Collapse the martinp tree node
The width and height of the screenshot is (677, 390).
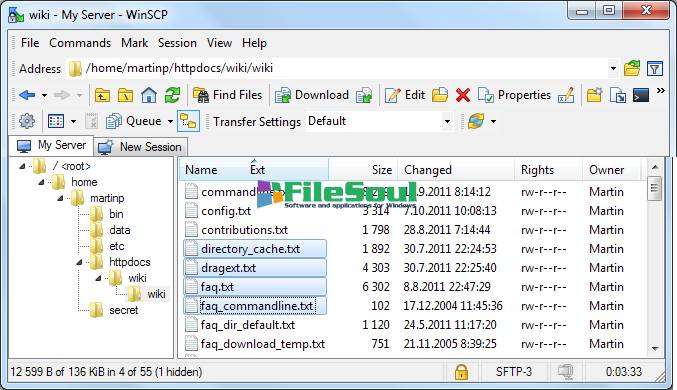point(60,198)
